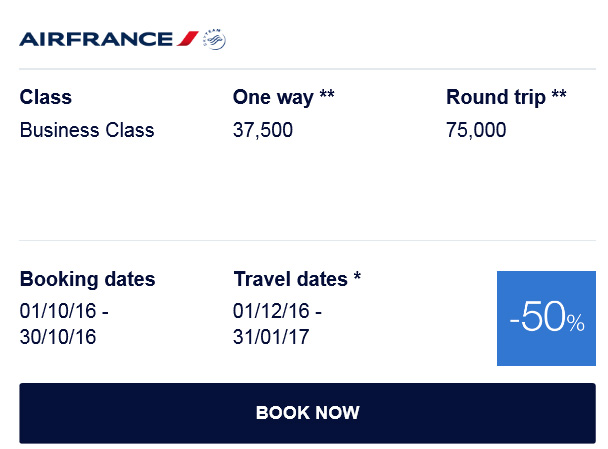The height and width of the screenshot is (449, 608).
Task: Click the asterisk after Travel dates
Action: 357,277
